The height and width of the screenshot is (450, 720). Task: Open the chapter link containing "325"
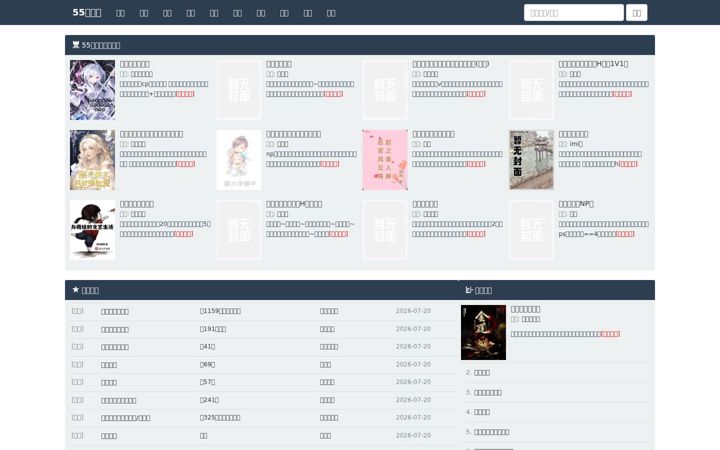tap(220, 418)
